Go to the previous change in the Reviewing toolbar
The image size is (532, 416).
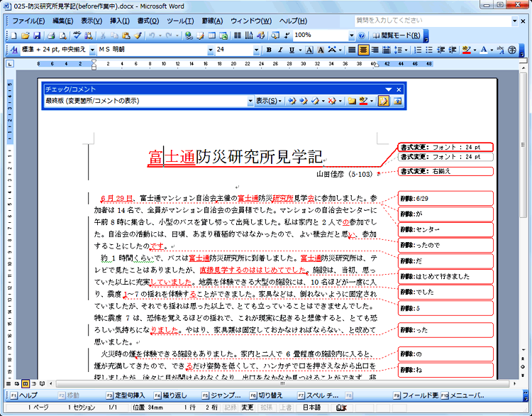coord(292,101)
